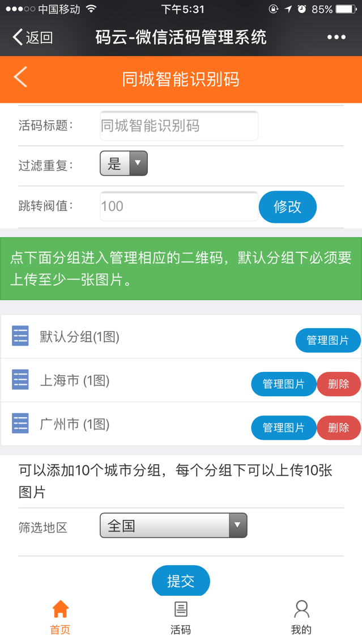Click inside the 活码标题 title field

(x=178, y=125)
